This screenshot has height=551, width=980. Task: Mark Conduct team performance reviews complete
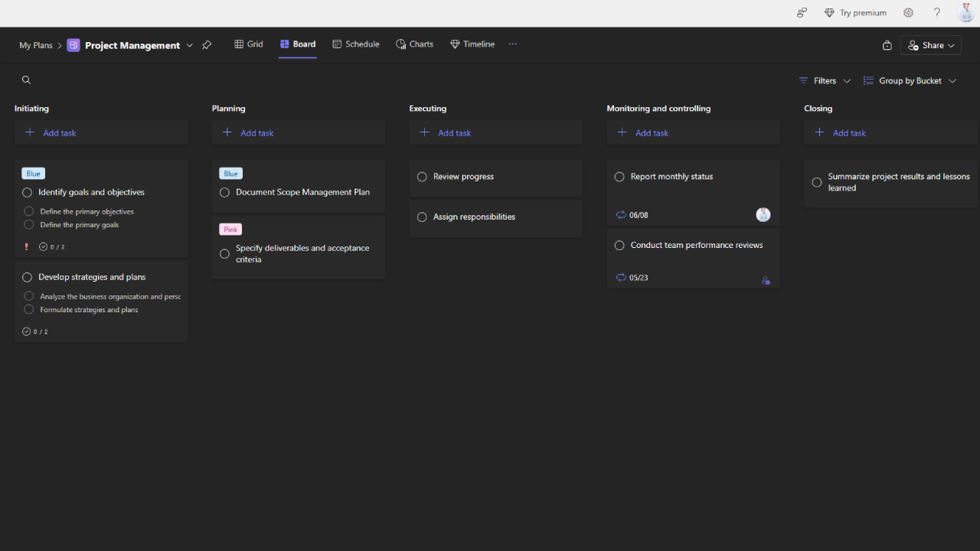click(x=619, y=246)
